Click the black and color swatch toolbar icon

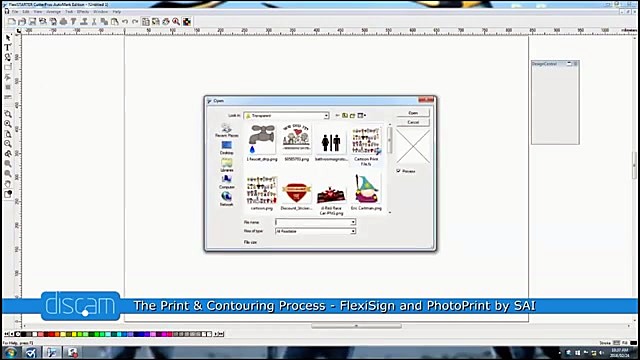[x=187, y=22]
